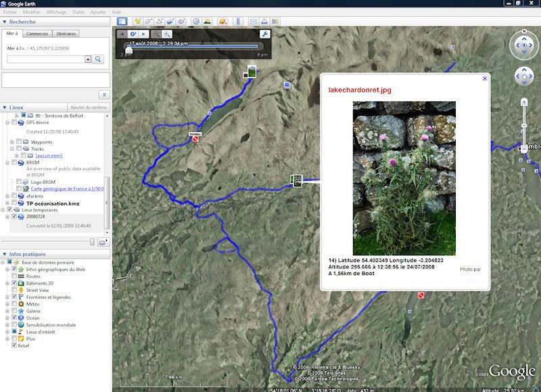Click the lakechardonret.jpg title link

tap(360, 90)
